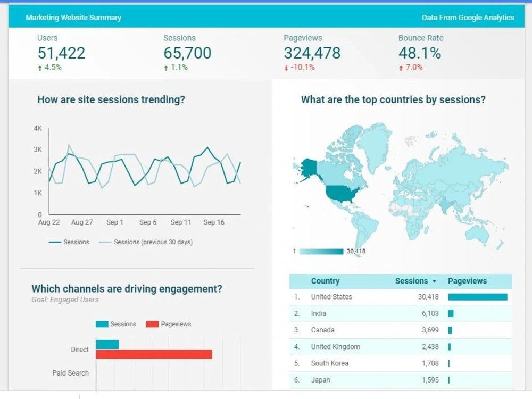Click Alaska on the world map
This screenshot has width=532, height=399.
click(309, 168)
